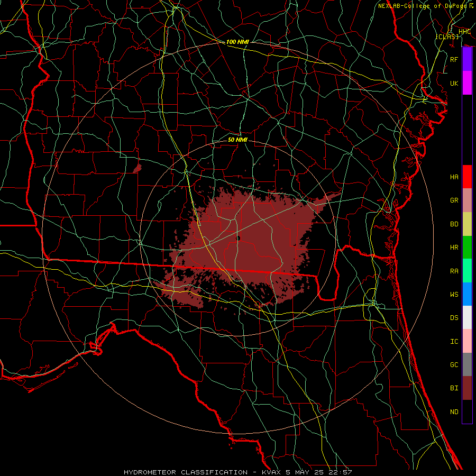Click the BI legend label
Screen dimensions: 476x476
coord(454,388)
